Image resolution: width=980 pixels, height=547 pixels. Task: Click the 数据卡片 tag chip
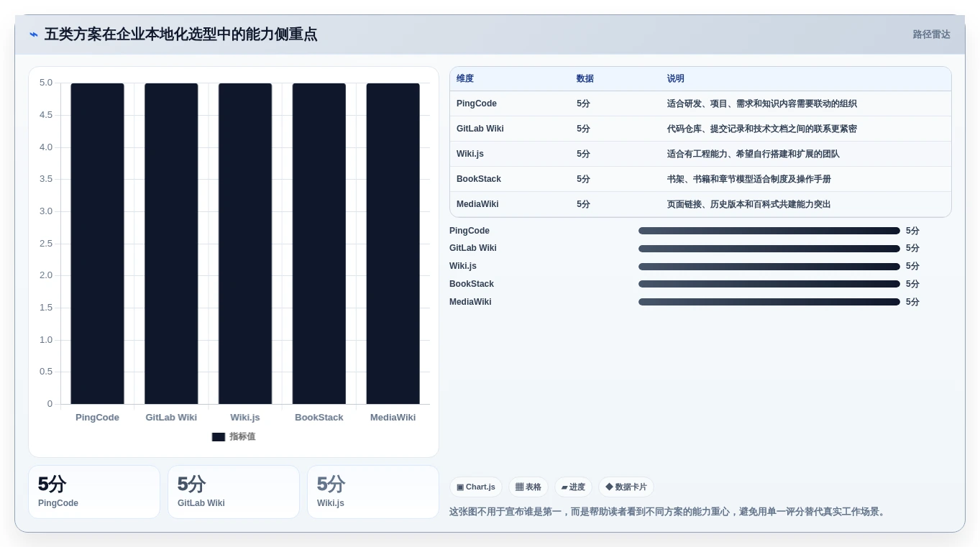[x=626, y=487]
